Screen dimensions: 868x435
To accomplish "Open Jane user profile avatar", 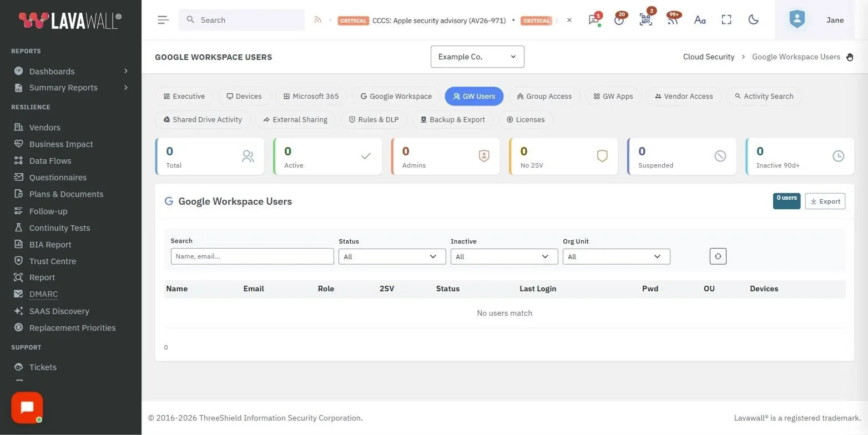I will 797,20.
